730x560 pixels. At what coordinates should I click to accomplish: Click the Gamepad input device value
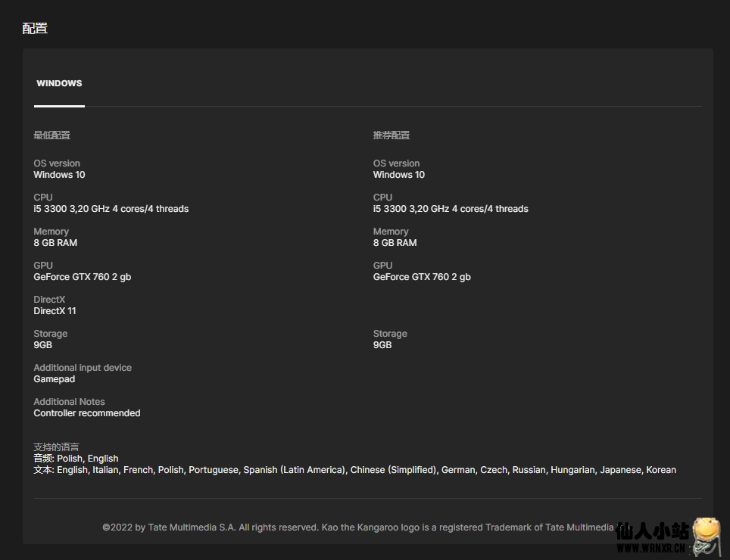click(x=54, y=379)
